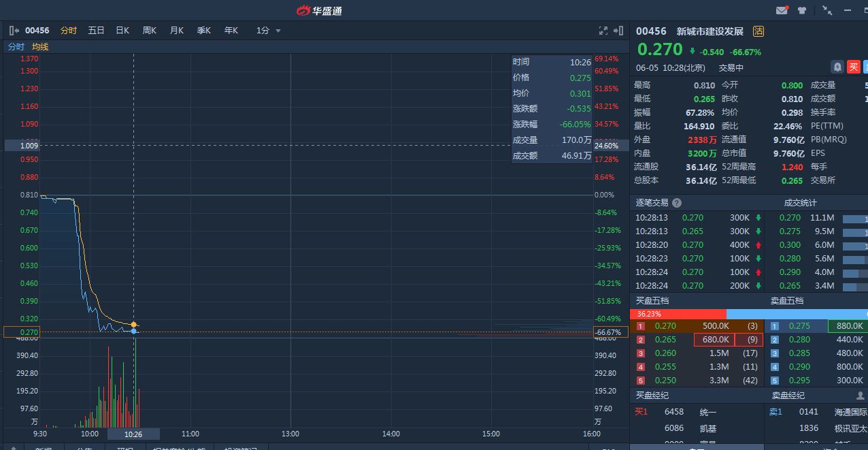Toggle the 分时 line indicator
The image size is (868, 450).
point(16,47)
